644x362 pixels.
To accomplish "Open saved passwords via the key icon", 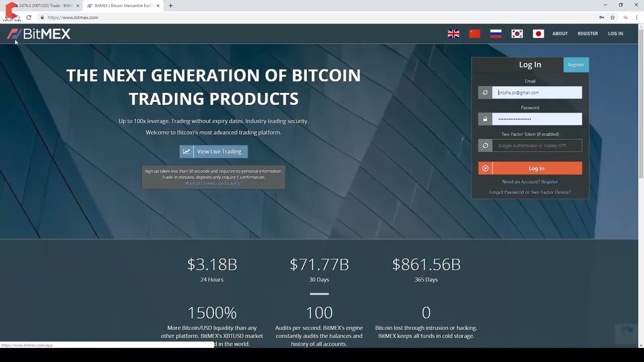I will coord(601,17).
